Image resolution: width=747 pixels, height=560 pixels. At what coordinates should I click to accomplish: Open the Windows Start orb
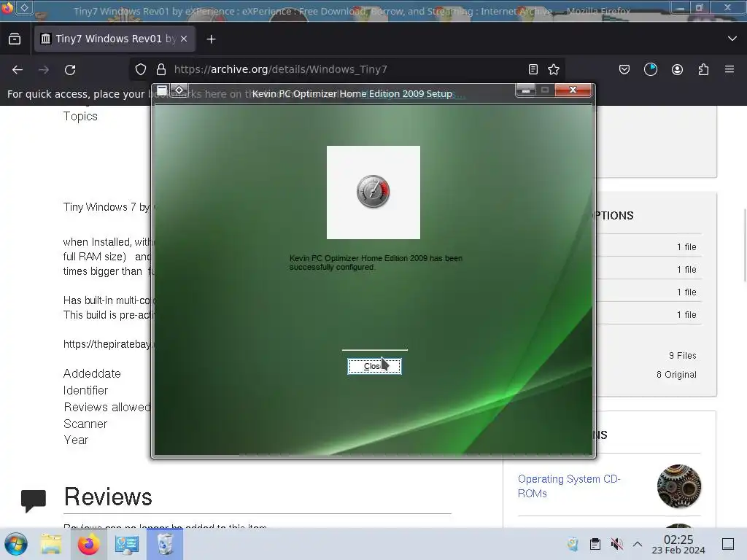pyautogui.click(x=16, y=544)
